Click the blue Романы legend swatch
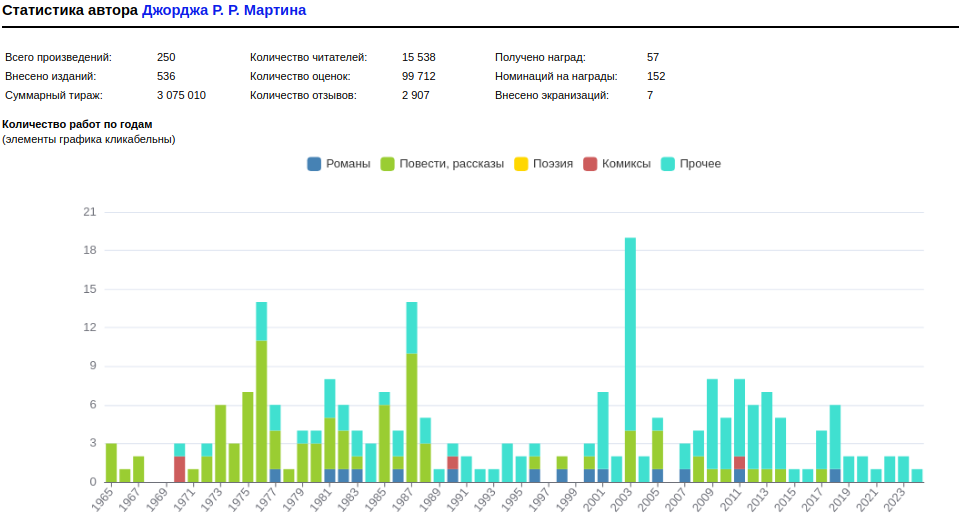Image resolution: width=959 pixels, height=528 pixels. pos(314,164)
